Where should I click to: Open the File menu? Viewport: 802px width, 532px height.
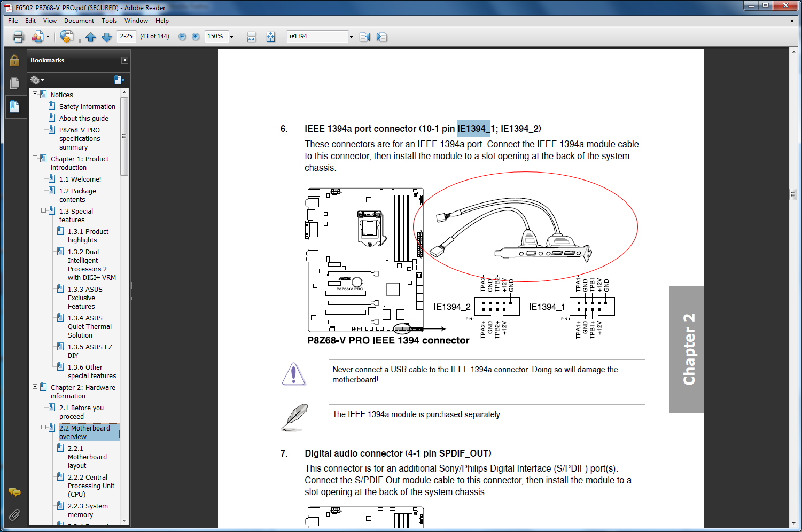13,21
